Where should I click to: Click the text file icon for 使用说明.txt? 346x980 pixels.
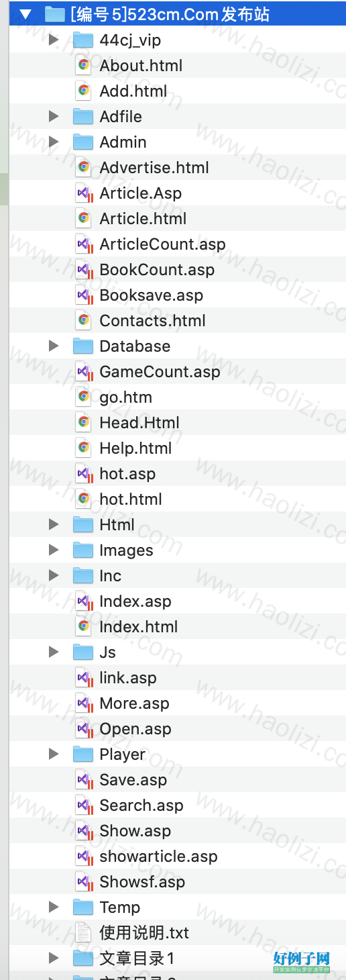click(x=83, y=933)
